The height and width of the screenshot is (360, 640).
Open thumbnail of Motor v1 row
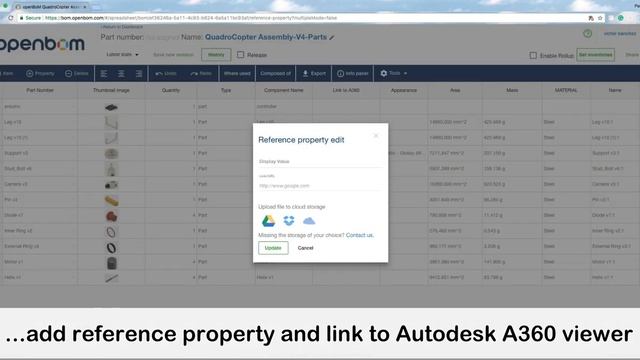tap(111, 263)
